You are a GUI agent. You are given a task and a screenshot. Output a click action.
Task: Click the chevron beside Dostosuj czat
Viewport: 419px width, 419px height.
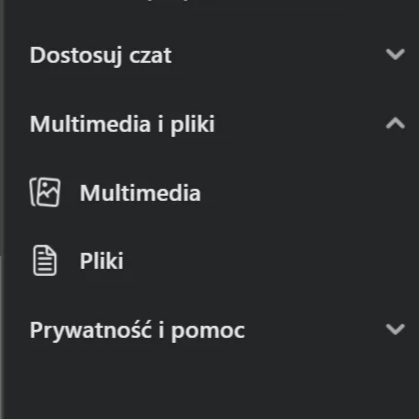tap(395, 54)
